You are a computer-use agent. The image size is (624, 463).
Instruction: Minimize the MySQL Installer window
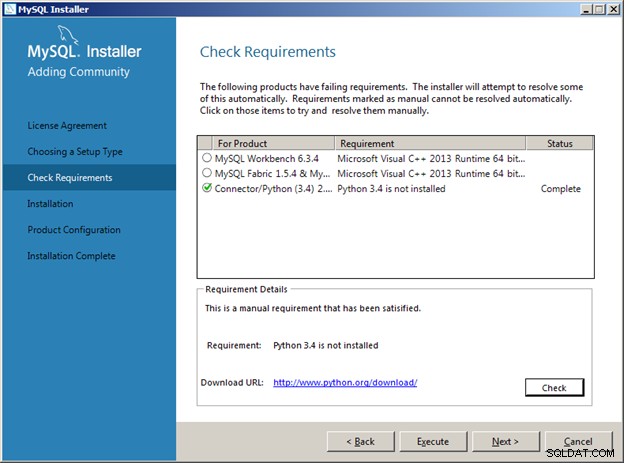587,9
